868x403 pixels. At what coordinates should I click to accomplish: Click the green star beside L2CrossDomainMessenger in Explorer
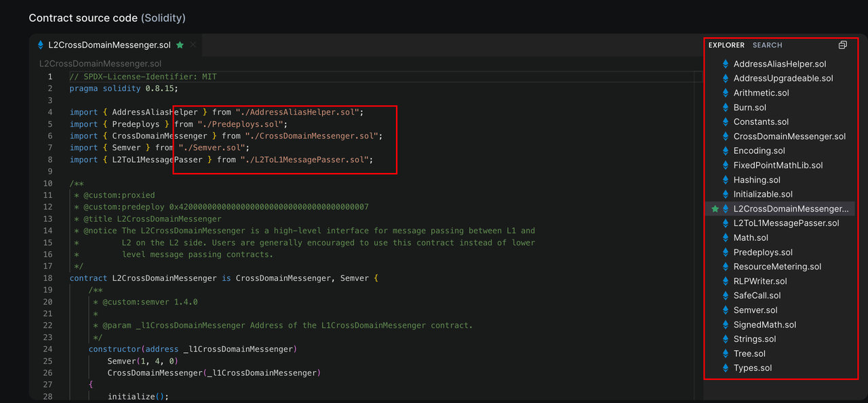(714, 209)
